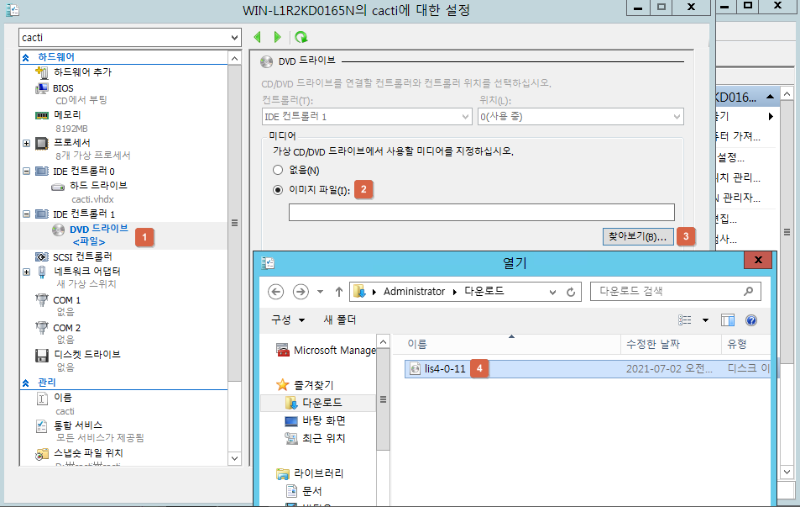Click 새 폴더 in the dialog toolbar
Screen dimensions: 800x507
341,320
